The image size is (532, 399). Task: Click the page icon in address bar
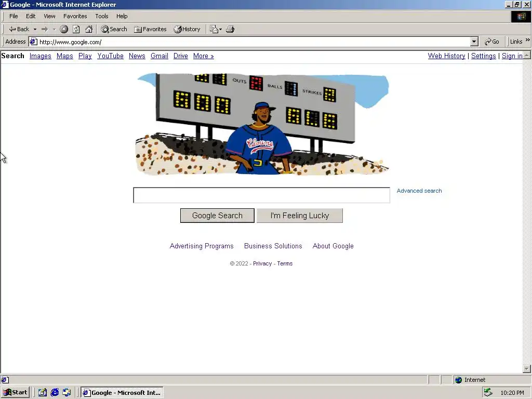33,42
